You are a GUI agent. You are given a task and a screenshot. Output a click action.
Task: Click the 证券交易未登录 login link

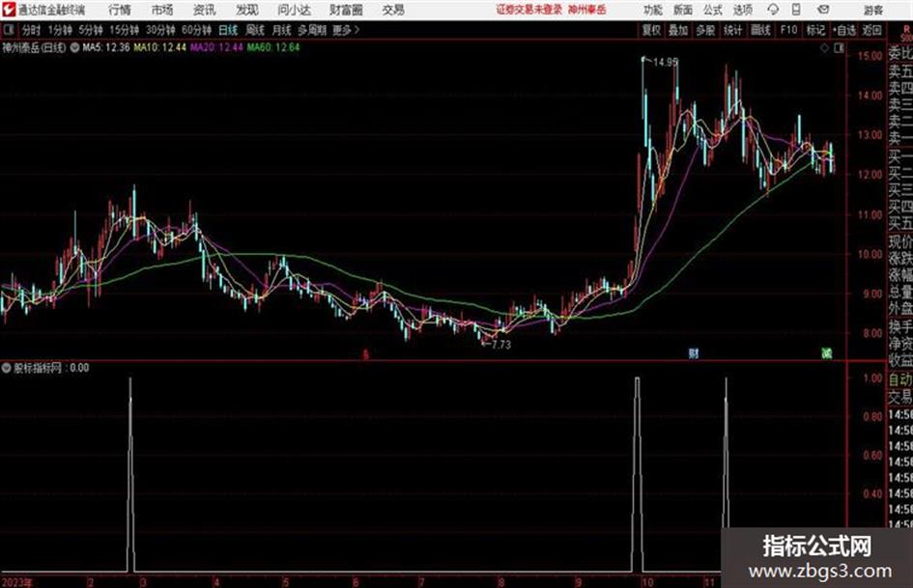[x=529, y=10]
